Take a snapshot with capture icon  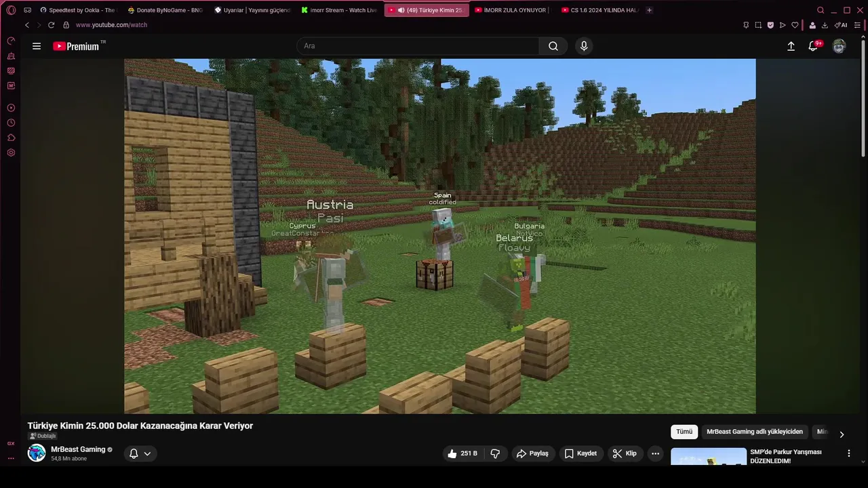pyautogui.click(x=758, y=25)
